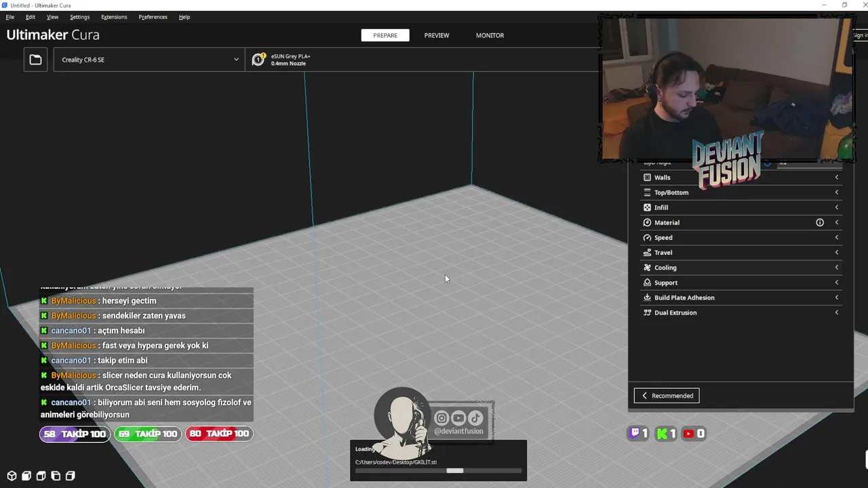
Task: Expand the Build Plate Adhesion chevron
Action: [x=837, y=298]
